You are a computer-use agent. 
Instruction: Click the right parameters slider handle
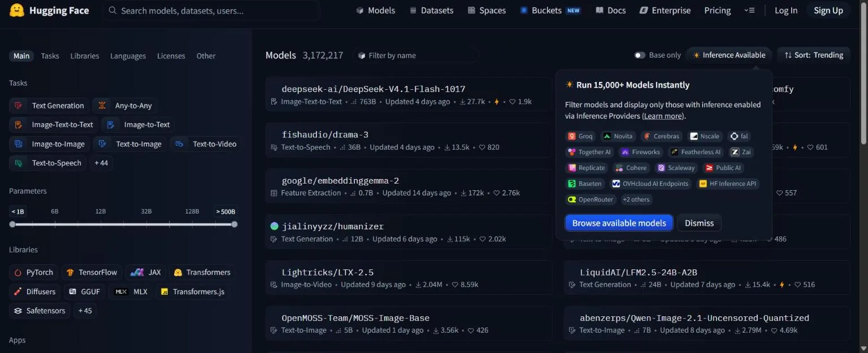(x=235, y=224)
